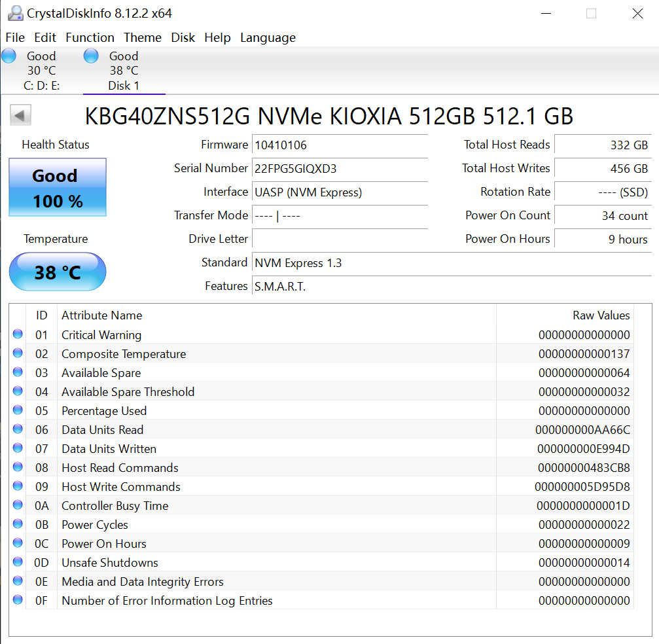The width and height of the screenshot is (659, 644).
Task: Click raw value 00000000483CB8
Action: (x=584, y=467)
